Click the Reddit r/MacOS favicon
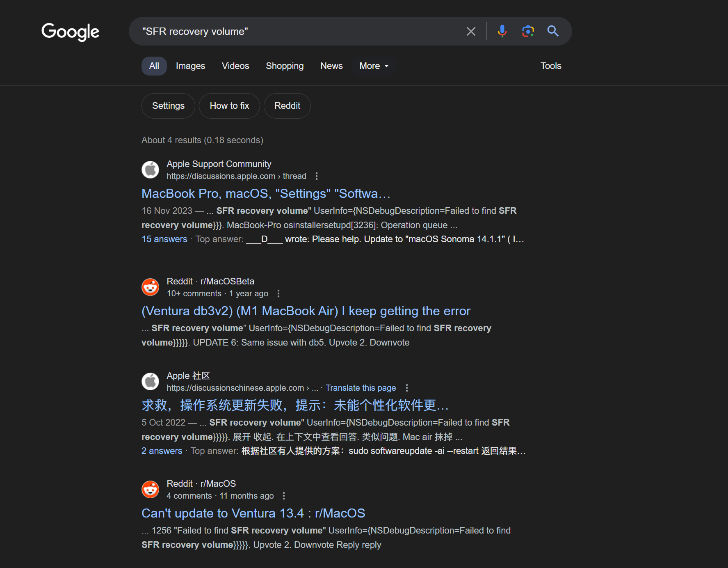Image resolution: width=728 pixels, height=568 pixels. point(150,489)
